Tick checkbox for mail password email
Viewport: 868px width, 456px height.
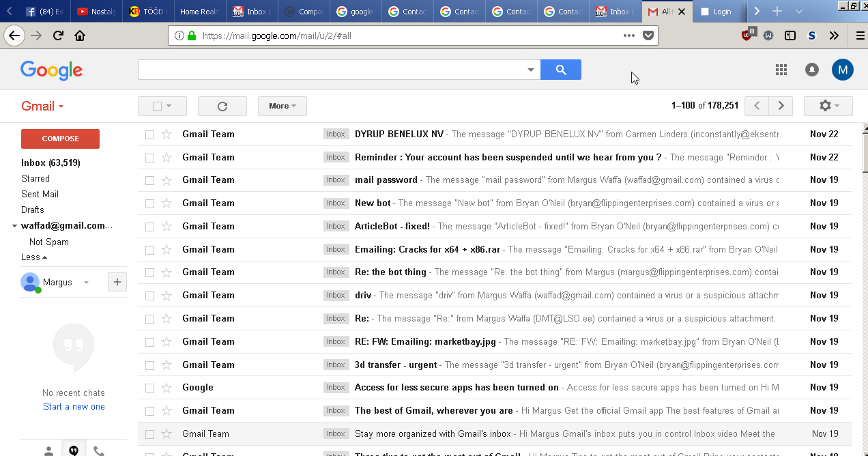pos(149,180)
